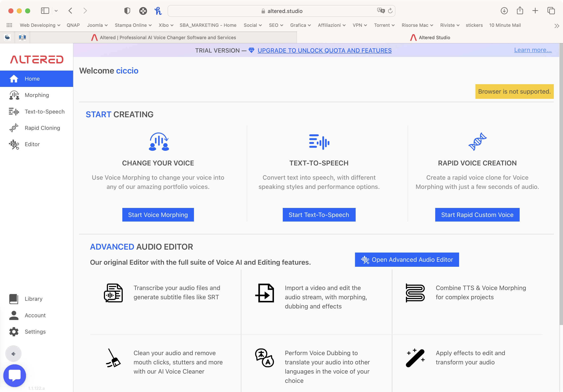Click the Change Your Voice morphing icon

coord(159,142)
